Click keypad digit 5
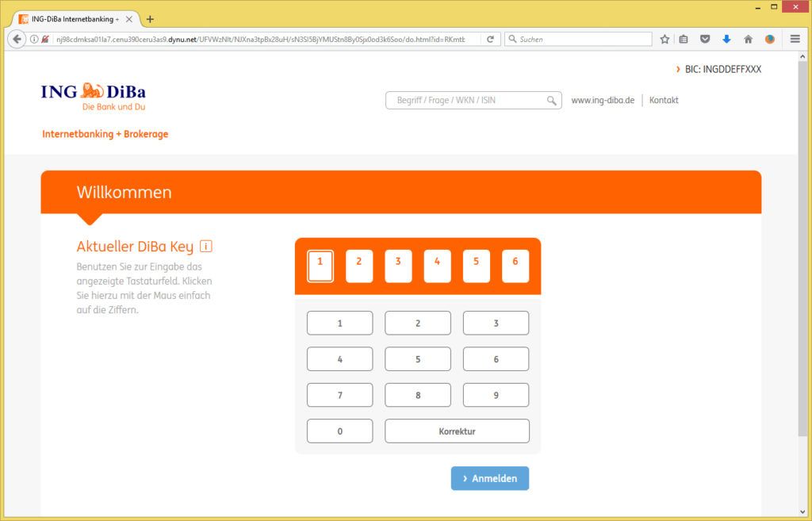812x521 pixels. (418, 359)
